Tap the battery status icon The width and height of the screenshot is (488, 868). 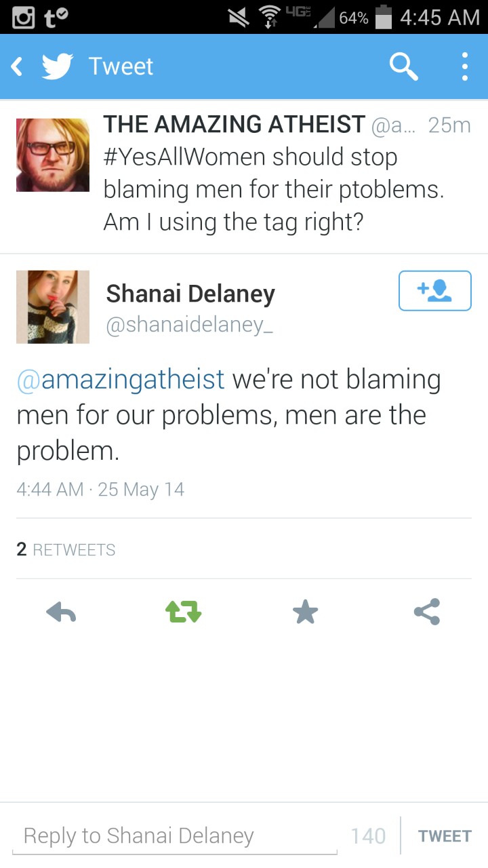tap(384, 17)
